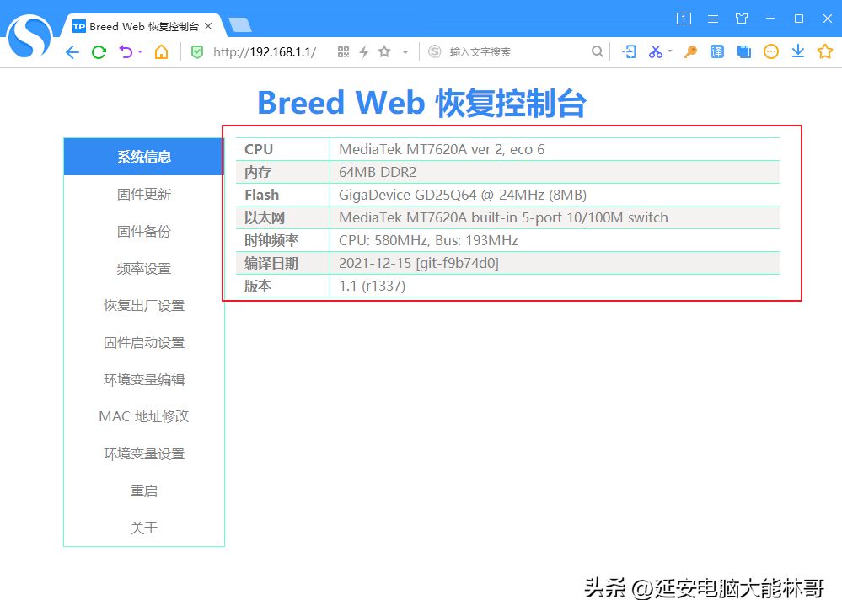Open 关于 in the sidebar
This screenshot has height=616, width=842.
[144, 528]
